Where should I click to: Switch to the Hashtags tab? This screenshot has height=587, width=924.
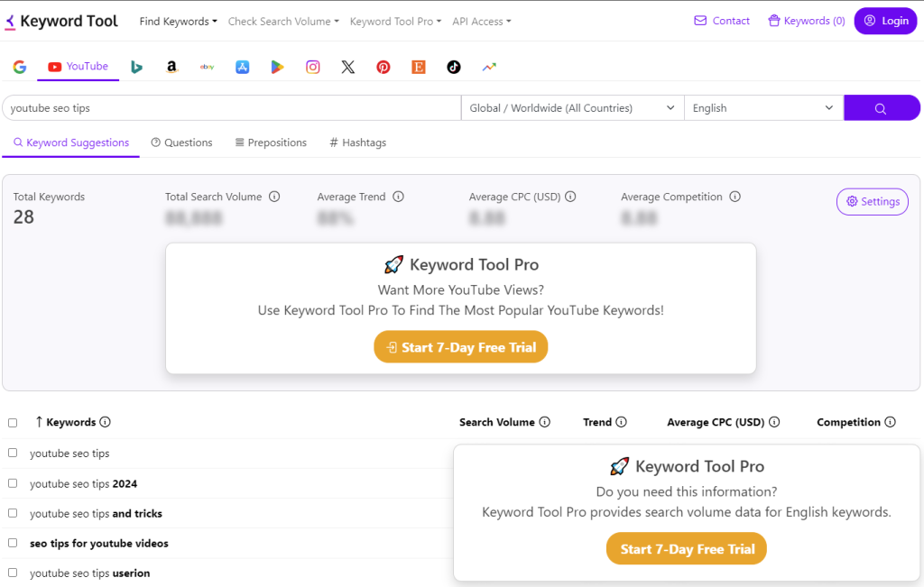pyautogui.click(x=357, y=142)
